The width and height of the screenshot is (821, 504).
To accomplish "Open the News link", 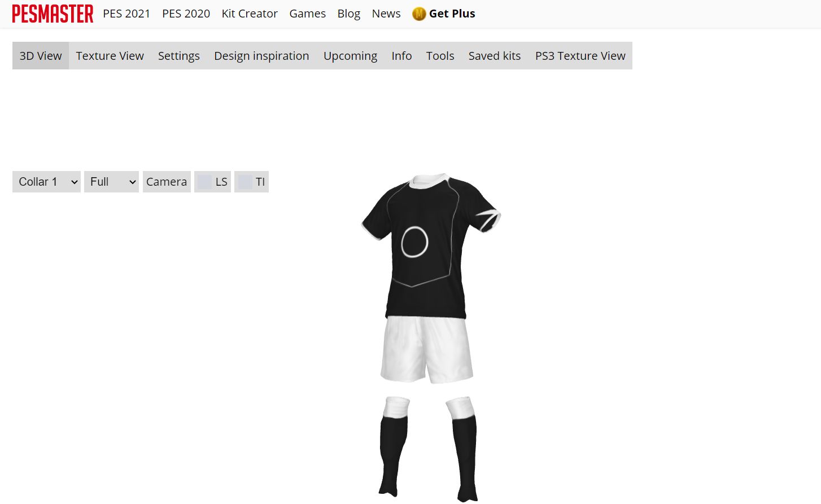I will (386, 14).
